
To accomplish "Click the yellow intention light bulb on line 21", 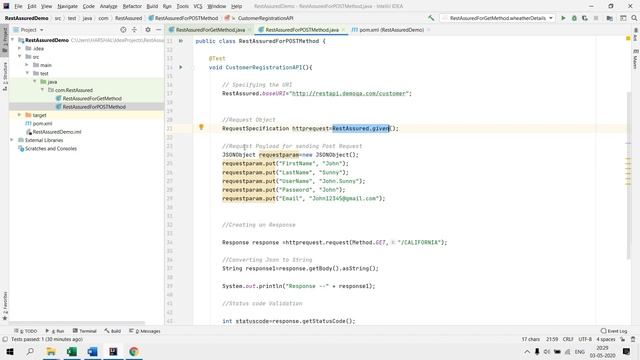I will coord(201,127).
